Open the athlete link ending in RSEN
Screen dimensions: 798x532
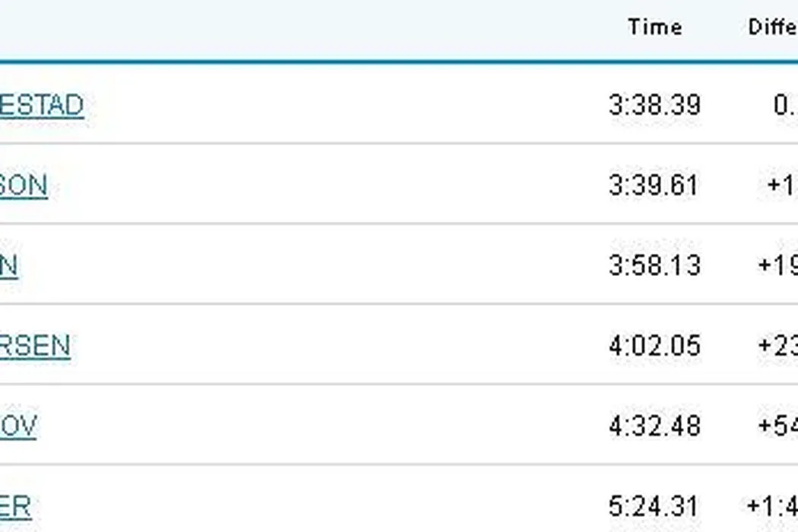pos(35,347)
